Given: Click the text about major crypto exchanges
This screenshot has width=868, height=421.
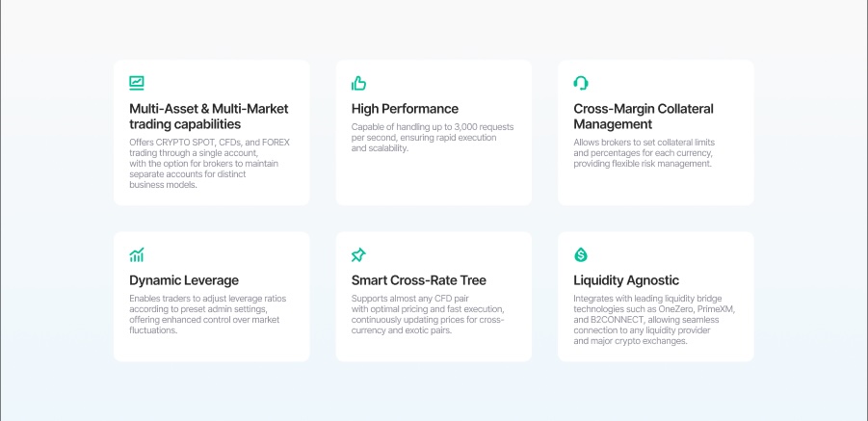Looking at the screenshot, I should (x=630, y=341).
